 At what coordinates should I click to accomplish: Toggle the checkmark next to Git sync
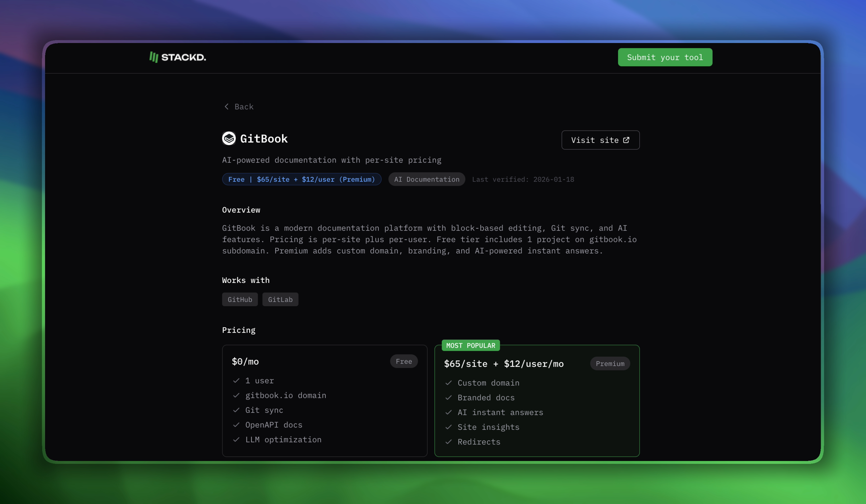click(236, 410)
